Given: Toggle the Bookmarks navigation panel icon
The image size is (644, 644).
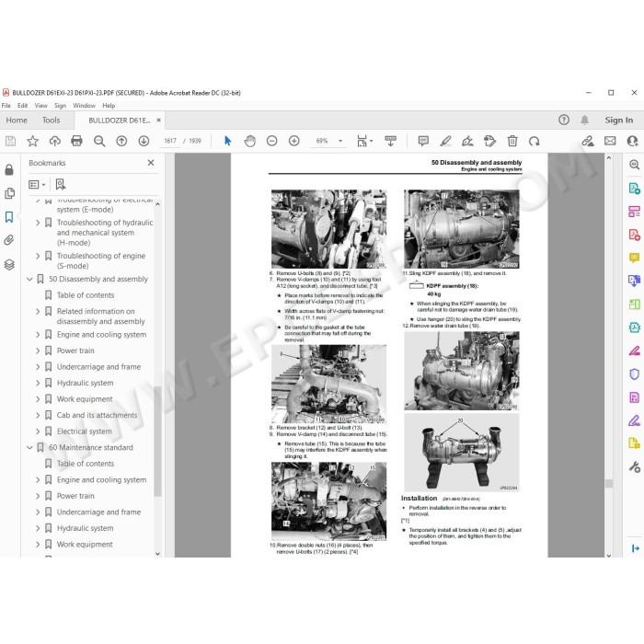Looking at the screenshot, I should pos(9,217).
